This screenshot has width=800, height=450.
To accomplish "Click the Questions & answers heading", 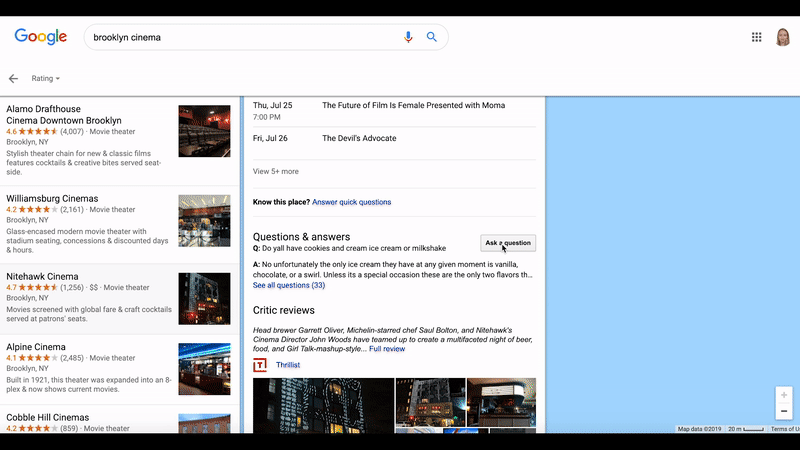I will (x=302, y=237).
